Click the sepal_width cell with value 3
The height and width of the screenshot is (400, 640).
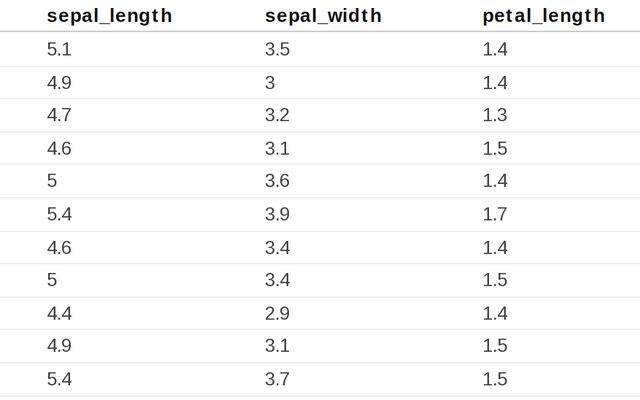point(270,82)
